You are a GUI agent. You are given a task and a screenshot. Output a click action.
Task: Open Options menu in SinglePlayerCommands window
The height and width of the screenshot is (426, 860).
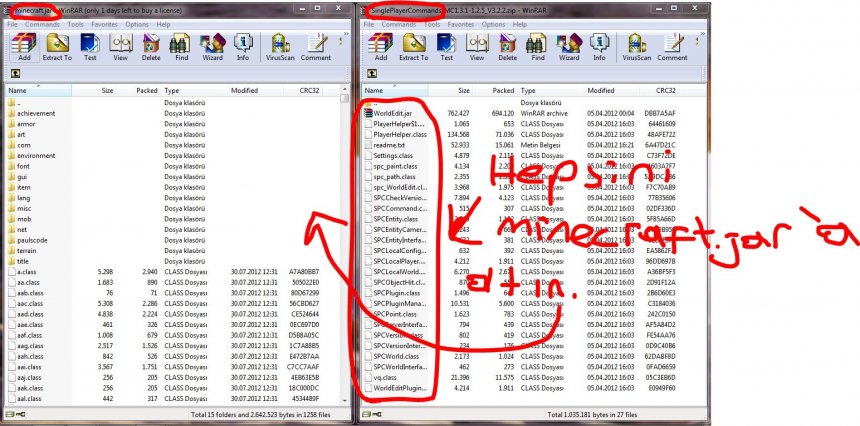click(x=494, y=25)
